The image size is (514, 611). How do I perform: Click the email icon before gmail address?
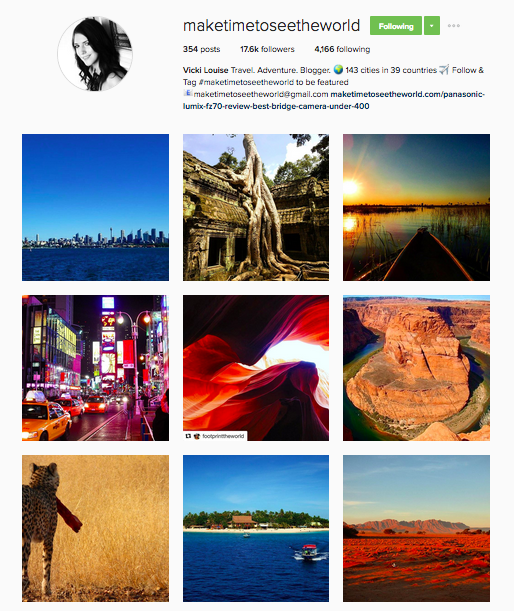tap(188, 93)
